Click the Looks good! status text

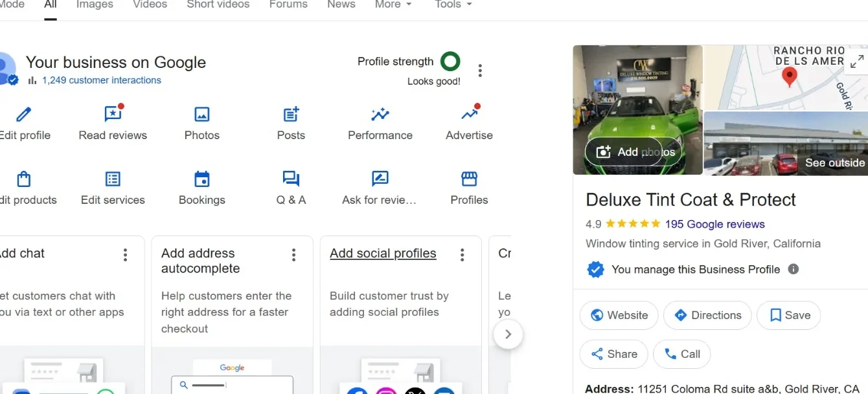click(434, 82)
